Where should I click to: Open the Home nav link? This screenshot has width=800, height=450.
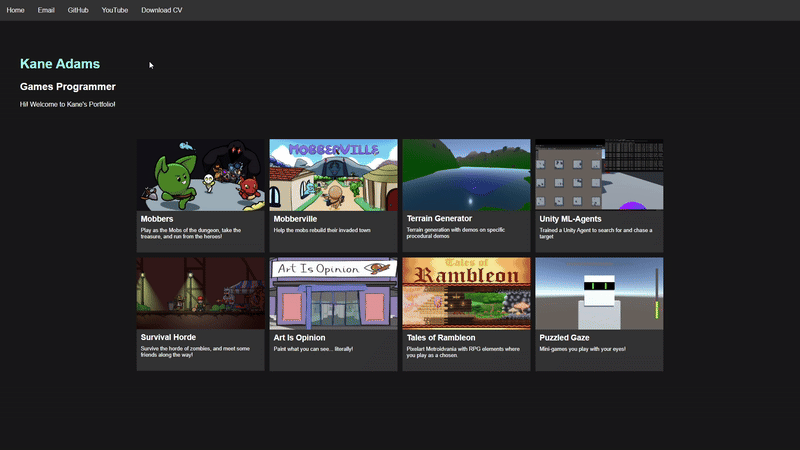(15, 10)
